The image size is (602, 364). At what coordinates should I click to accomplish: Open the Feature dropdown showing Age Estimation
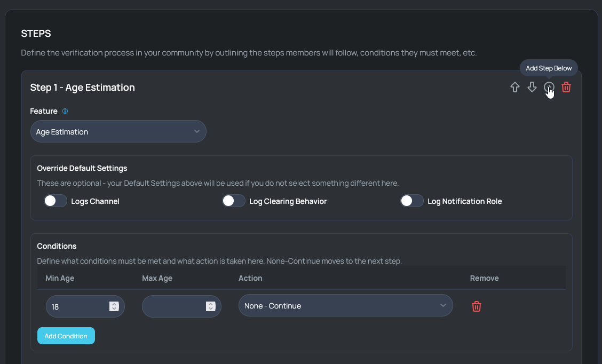click(118, 132)
